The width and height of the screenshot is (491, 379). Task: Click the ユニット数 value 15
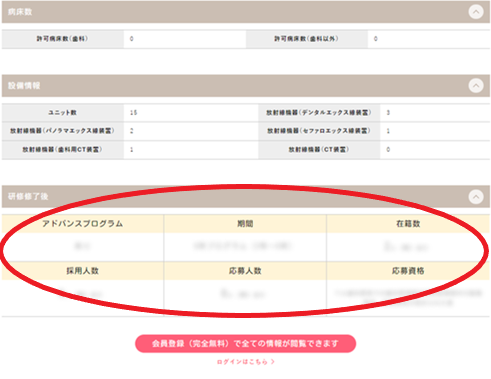pyautogui.click(x=133, y=113)
